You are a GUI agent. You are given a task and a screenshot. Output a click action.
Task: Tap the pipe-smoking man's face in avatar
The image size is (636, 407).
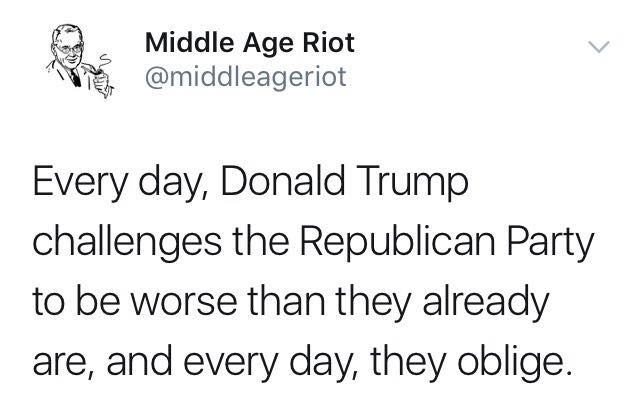tap(69, 49)
